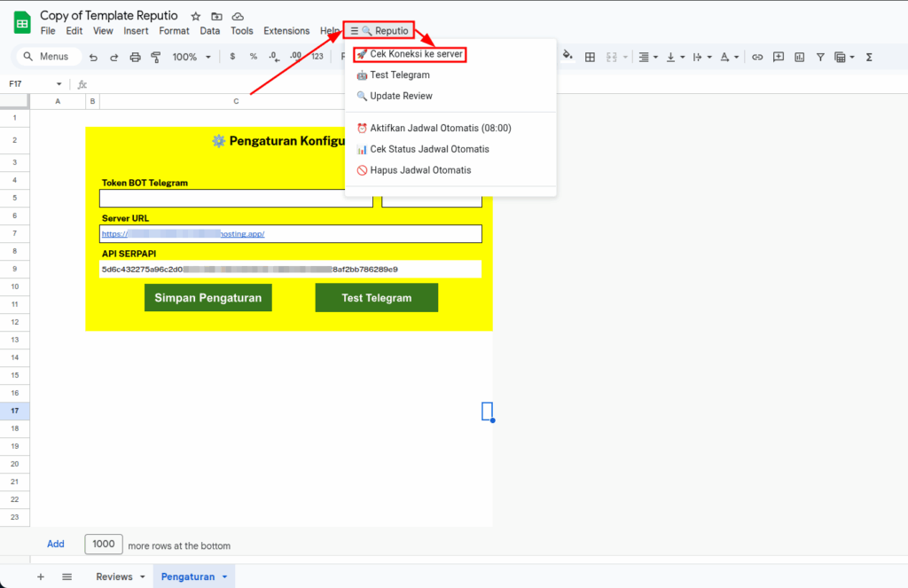908x588 pixels.
Task: Click the Add rows link
Action: click(x=56, y=544)
